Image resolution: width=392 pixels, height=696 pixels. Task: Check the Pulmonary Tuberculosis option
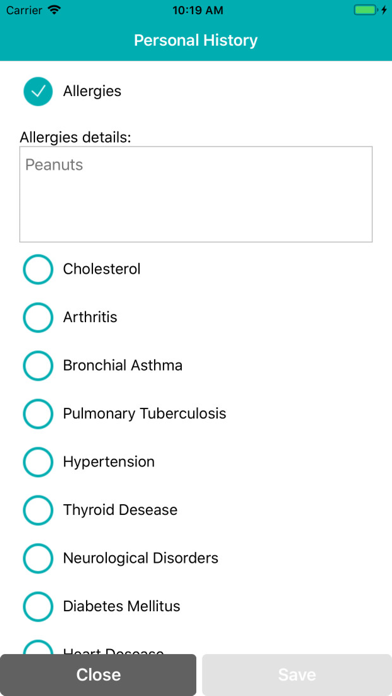[x=38, y=414]
